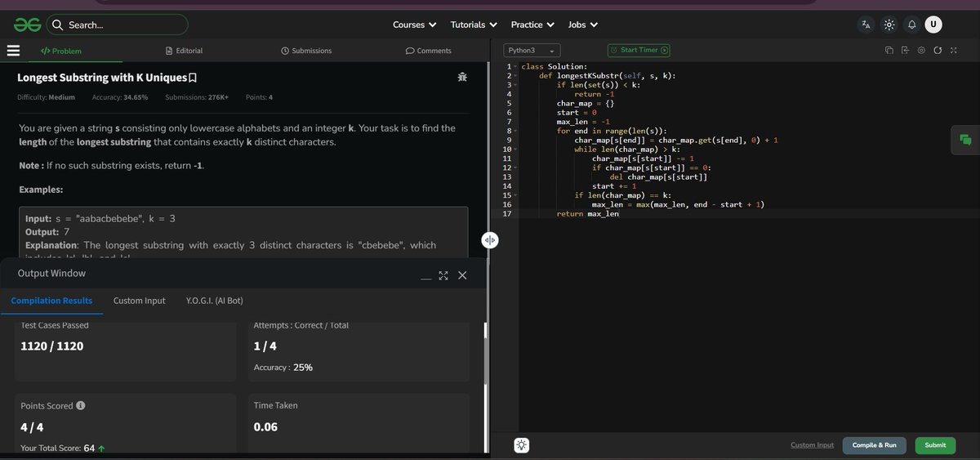Click the Accuracy 25% text
Image resolution: width=980 pixels, height=460 pixels.
tap(283, 368)
